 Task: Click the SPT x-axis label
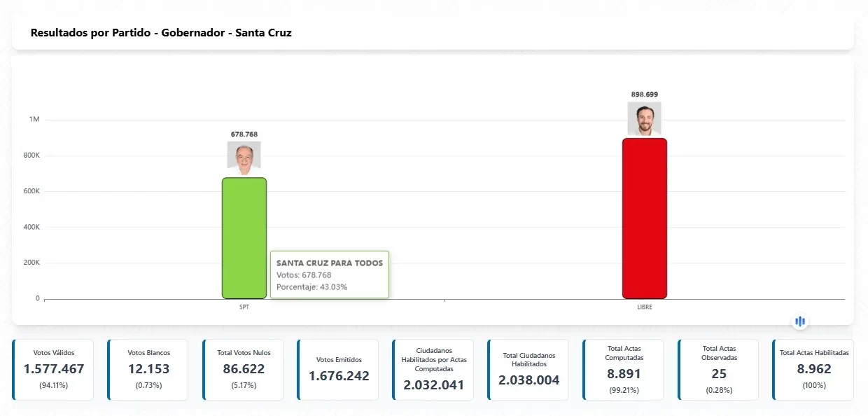(244, 307)
